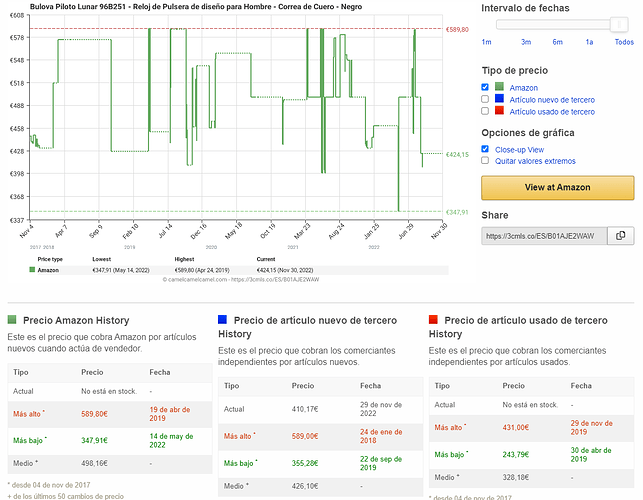This screenshot has width=643, height=500.
Task: Click red icon beside usado de tercero History
Action: pyautogui.click(x=433, y=320)
